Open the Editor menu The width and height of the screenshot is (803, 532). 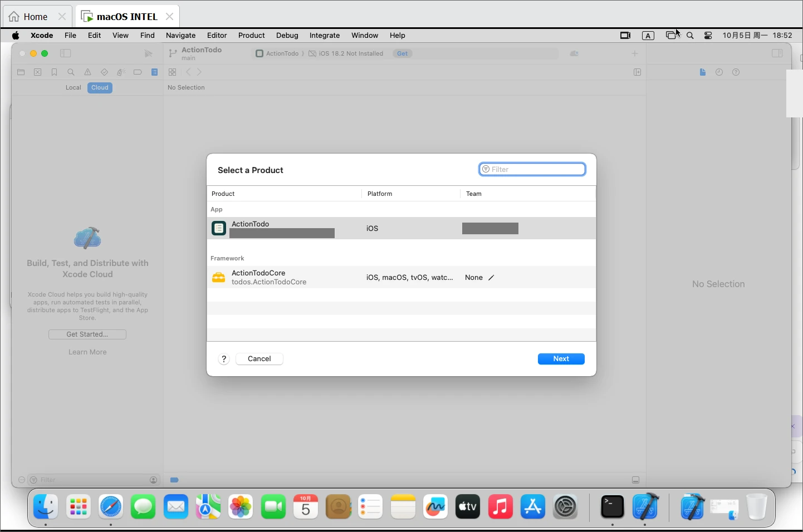tap(217, 35)
